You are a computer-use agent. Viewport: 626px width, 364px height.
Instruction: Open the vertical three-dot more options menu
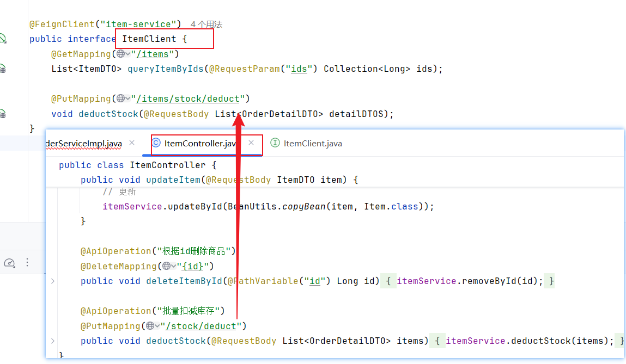[27, 263]
